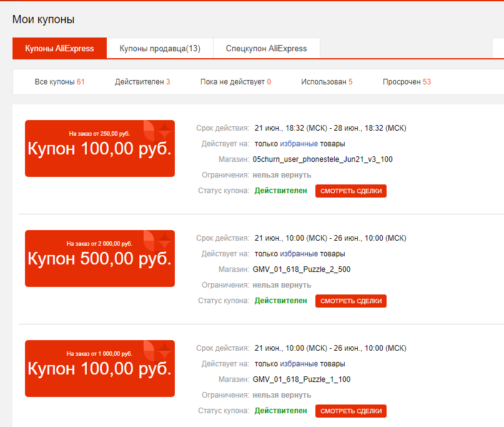The height and width of the screenshot is (427, 504).
Task: Filter by Пока не действует 0
Action: [235, 82]
